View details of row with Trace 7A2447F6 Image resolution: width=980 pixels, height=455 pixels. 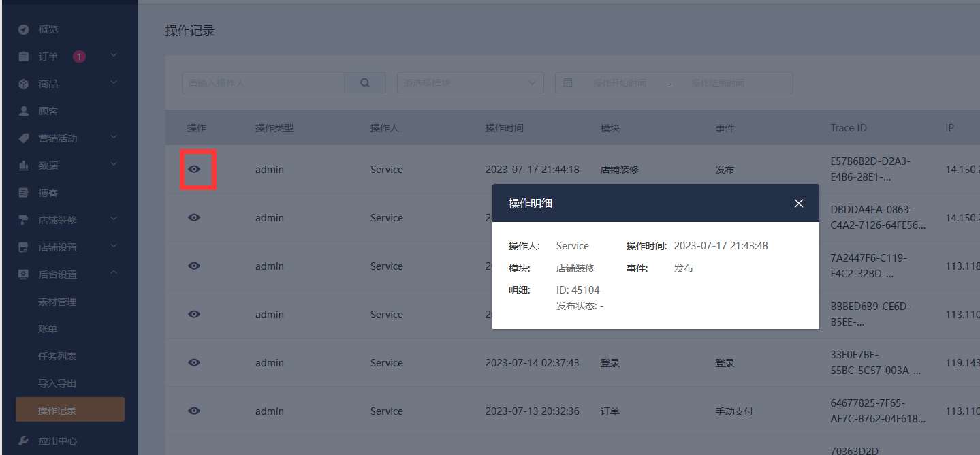coord(194,266)
